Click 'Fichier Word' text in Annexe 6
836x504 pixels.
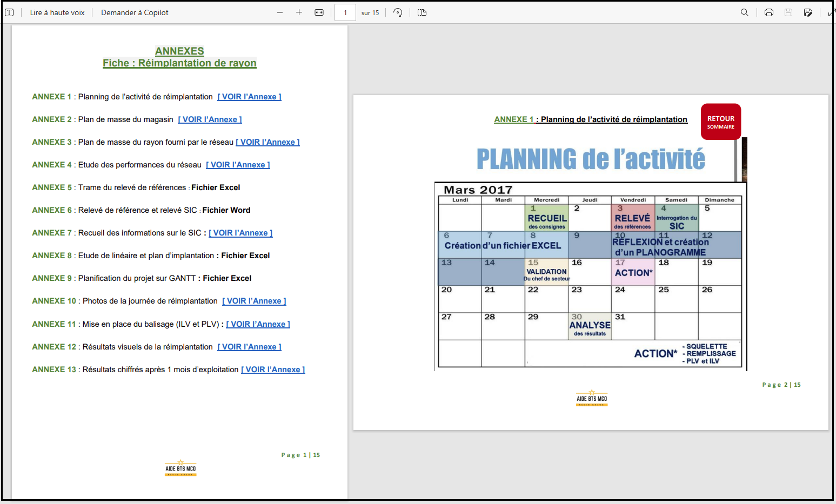[x=226, y=210]
